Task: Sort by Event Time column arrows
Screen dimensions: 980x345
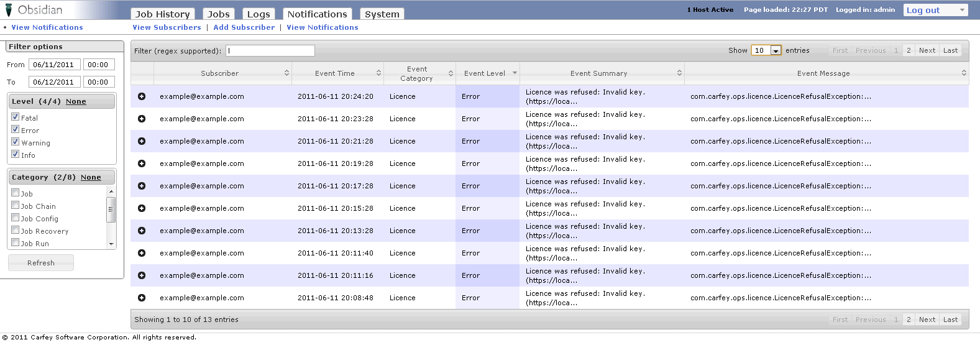Action: click(x=378, y=73)
